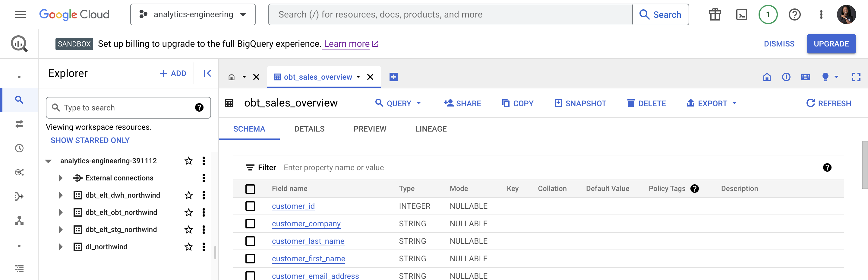The width and height of the screenshot is (868, 280).
Task: Switch to the PREVIEW tab
Action: pos(370,129)
